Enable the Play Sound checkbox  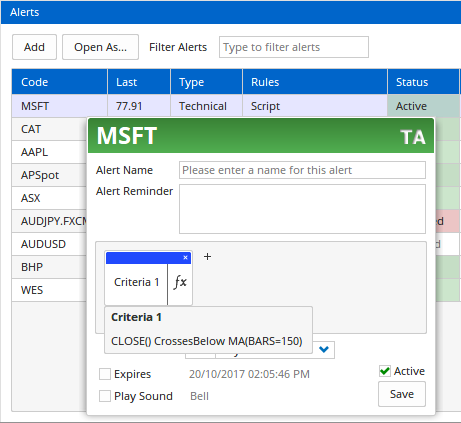[x=105, y=396]
